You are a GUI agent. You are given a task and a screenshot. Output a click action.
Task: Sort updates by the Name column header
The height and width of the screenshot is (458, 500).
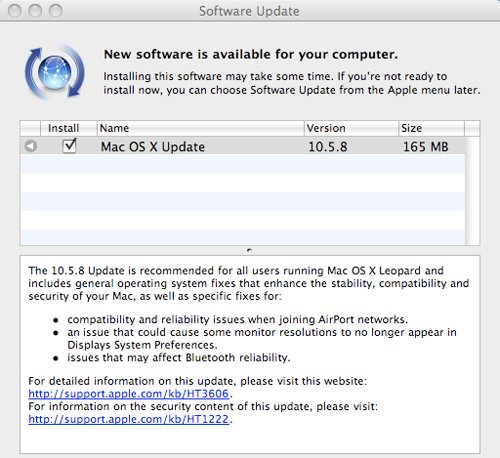(201, 128)
